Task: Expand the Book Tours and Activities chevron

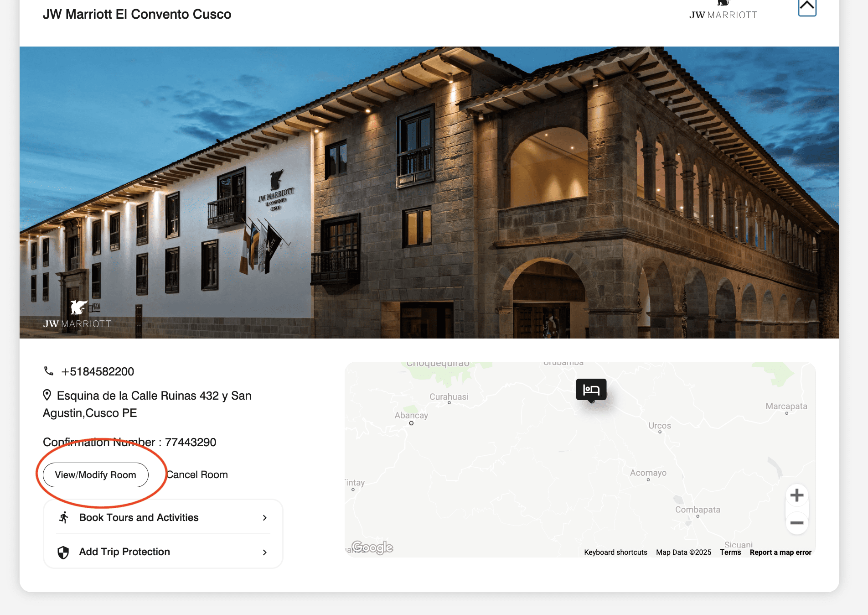Action: pyautogui.click(x=264, y=518)
